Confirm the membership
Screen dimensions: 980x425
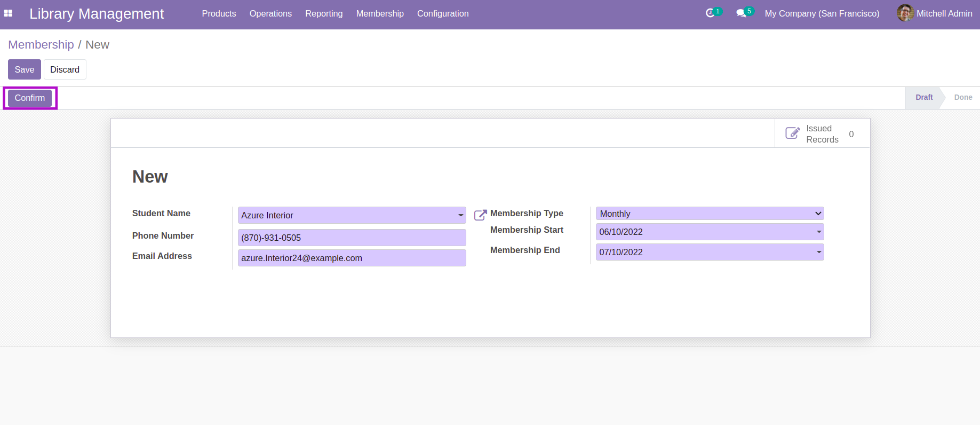coord(30,98)
